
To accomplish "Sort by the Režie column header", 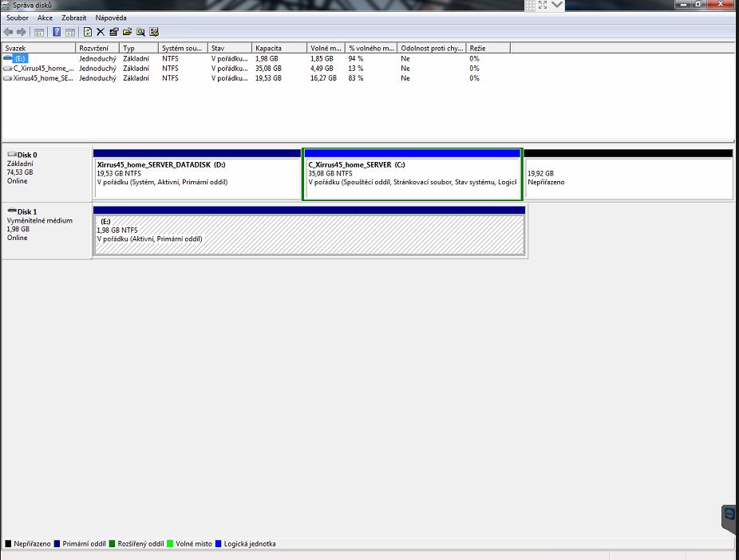I will point(488,48).
